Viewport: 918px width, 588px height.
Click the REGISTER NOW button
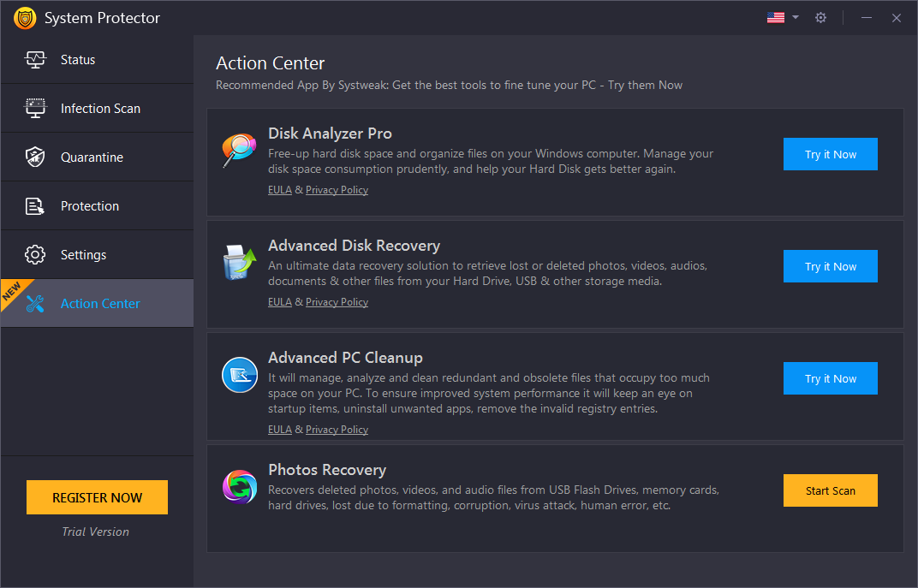[96, 497]
